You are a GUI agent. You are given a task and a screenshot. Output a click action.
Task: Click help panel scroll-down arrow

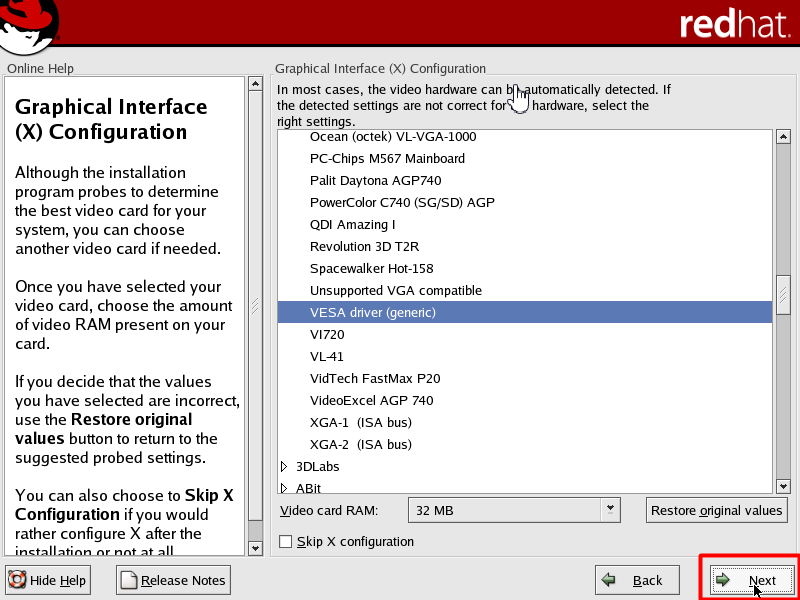(x=255, y=548)
